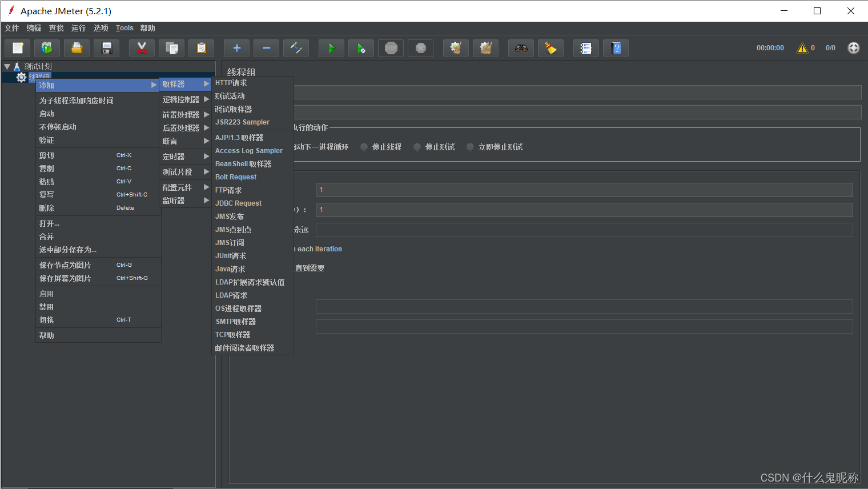Click the minus Collapse All toolbar icon

click(267, 48)
